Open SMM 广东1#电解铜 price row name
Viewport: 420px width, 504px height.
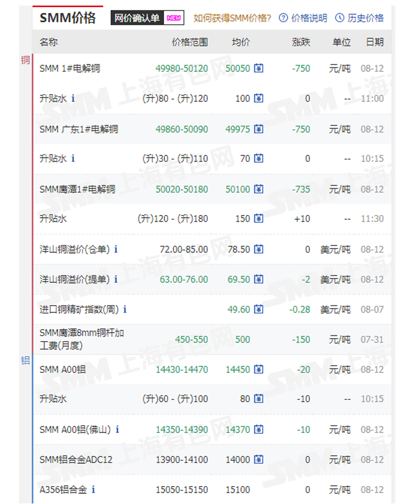[x=78, y=129]
